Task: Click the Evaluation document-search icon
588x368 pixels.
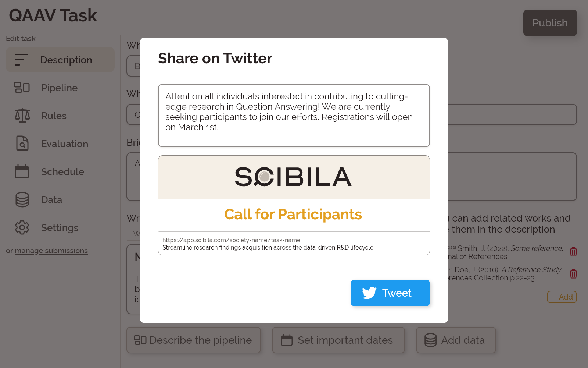Action: point(22,144)
